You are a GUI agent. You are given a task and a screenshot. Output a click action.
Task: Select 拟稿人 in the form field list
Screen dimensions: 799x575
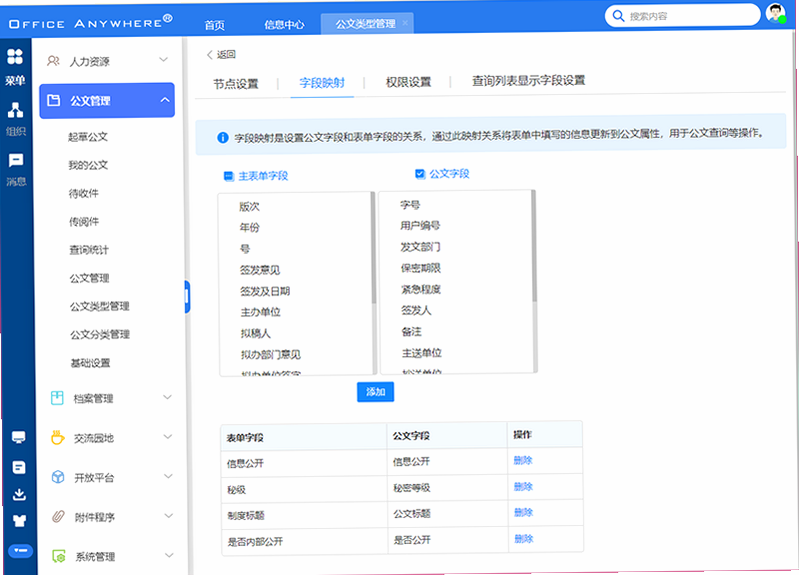255,333
